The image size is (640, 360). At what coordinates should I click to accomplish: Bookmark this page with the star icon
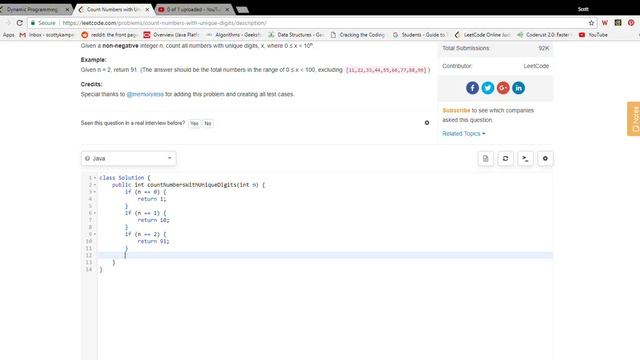pos(591,23)
